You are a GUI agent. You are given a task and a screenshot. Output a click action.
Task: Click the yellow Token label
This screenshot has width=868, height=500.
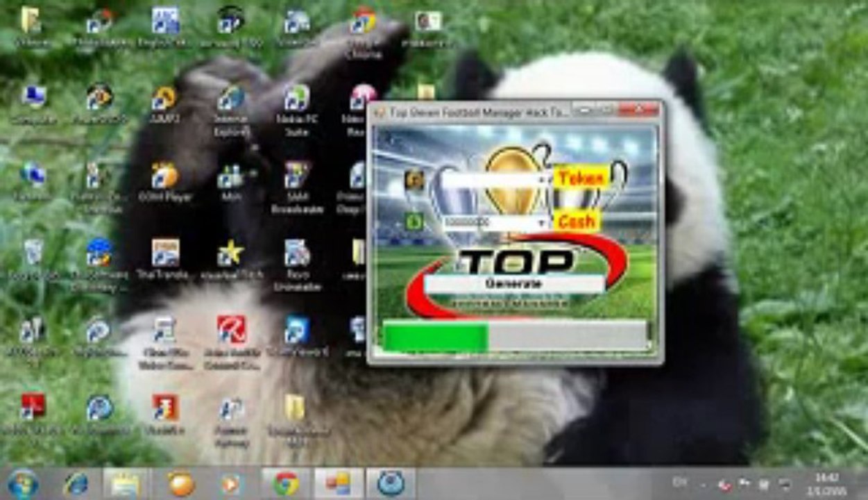click(x=581, y=178)
